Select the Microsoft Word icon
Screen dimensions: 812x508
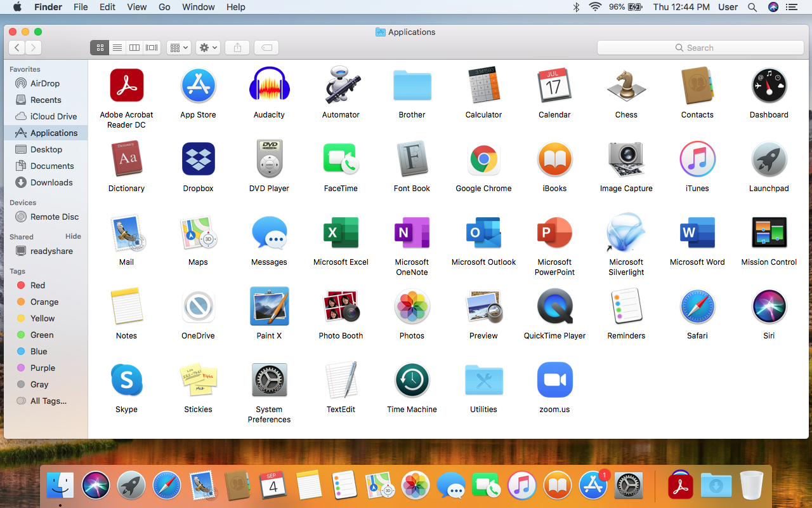[x=697, y=232]
